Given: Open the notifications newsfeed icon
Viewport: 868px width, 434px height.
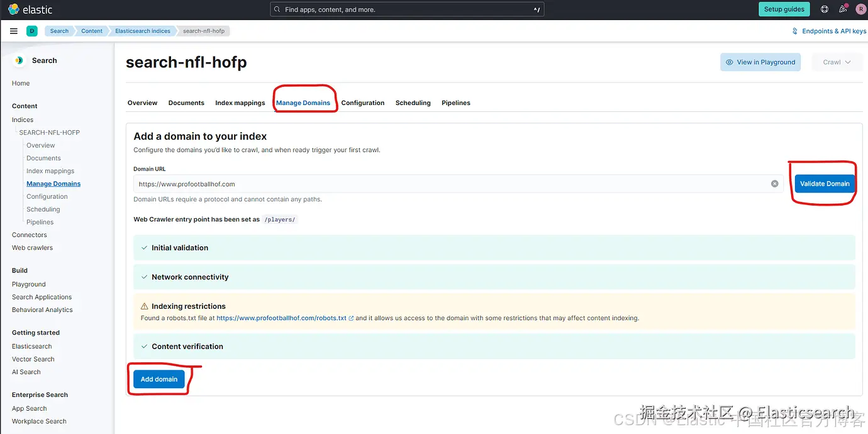Looking at the screenshot, I should pyautogui.click(x=843, y=9).
